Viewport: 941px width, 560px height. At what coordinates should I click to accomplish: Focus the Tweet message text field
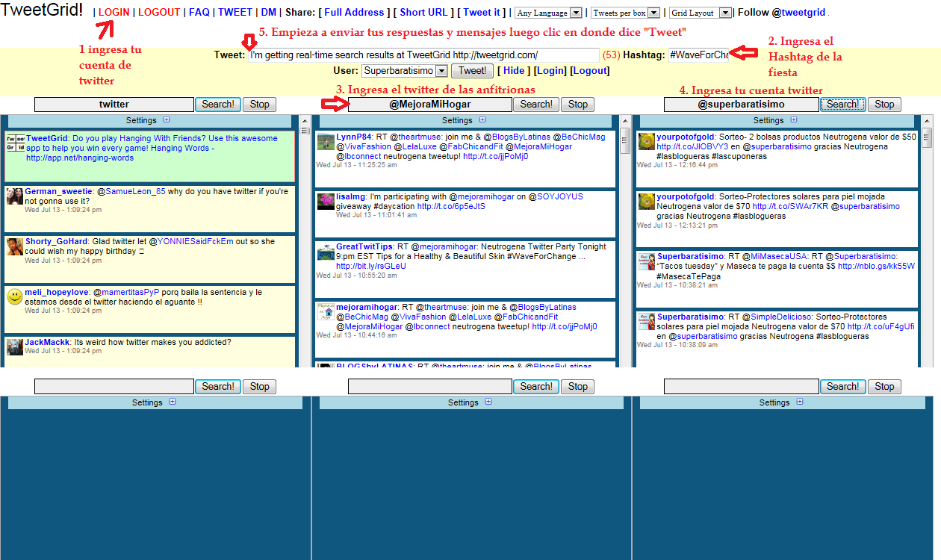423,55
